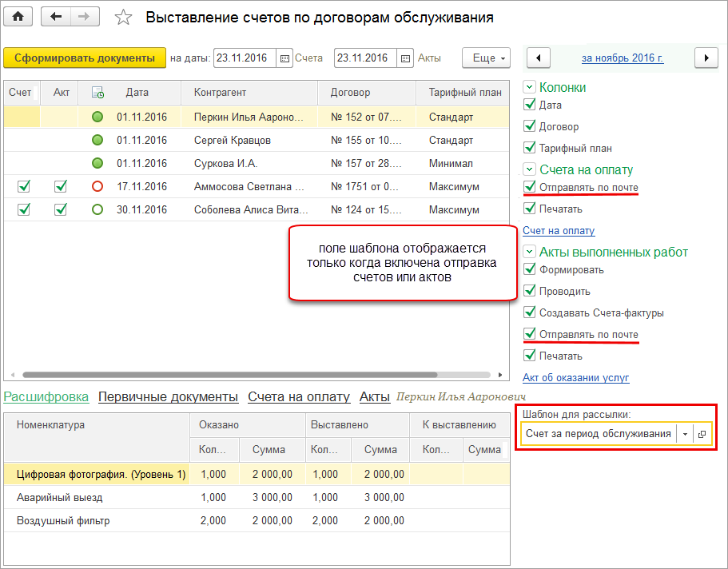Navigate back with the left arrow

tap(56, 17)
